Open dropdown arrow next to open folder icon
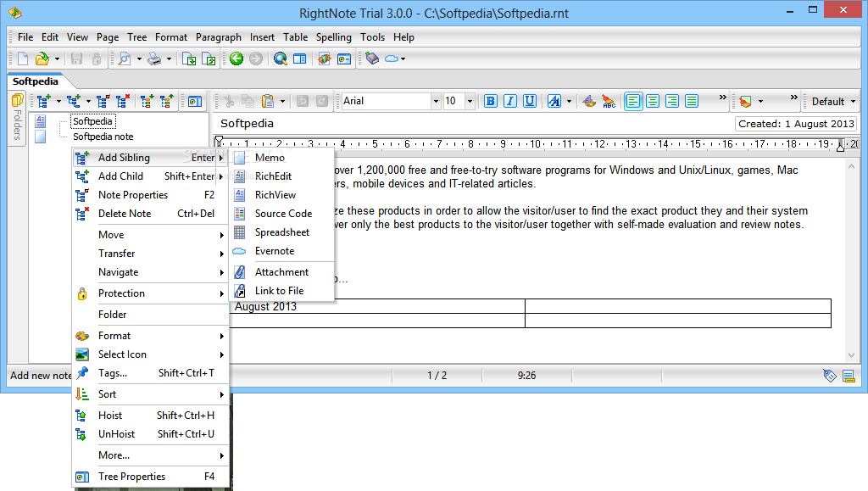 (57, 59)
